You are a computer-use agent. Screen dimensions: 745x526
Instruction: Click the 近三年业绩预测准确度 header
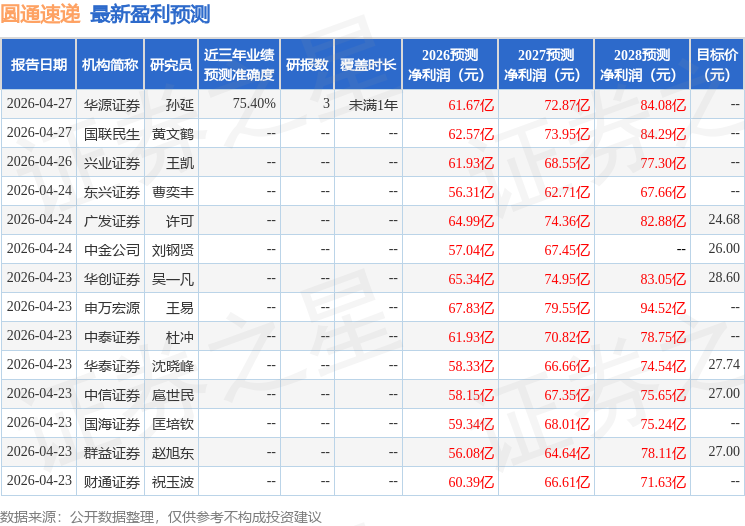point(239,65)
